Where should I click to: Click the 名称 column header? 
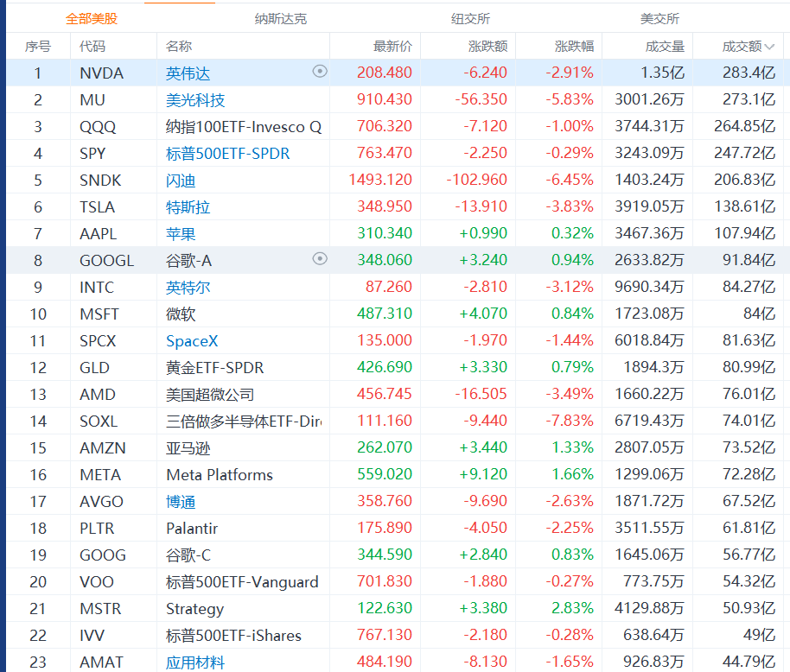(179, 47)
